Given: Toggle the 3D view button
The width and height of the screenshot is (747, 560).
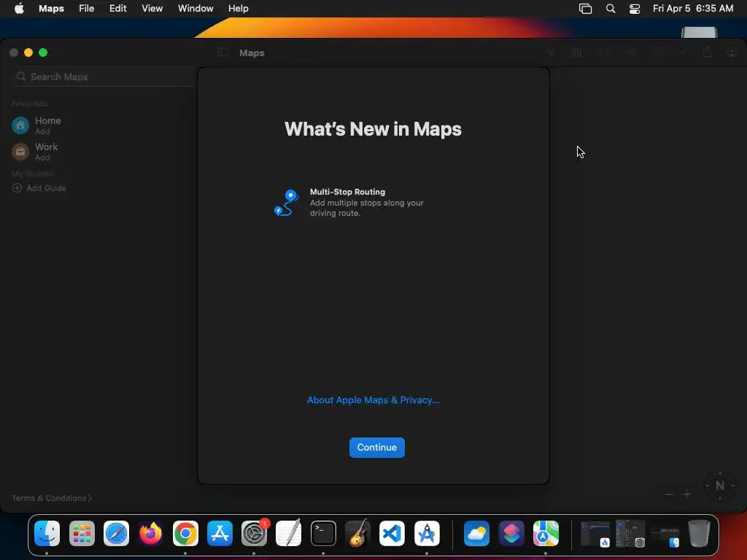Looking at the screenshot, I should point(603,52).
